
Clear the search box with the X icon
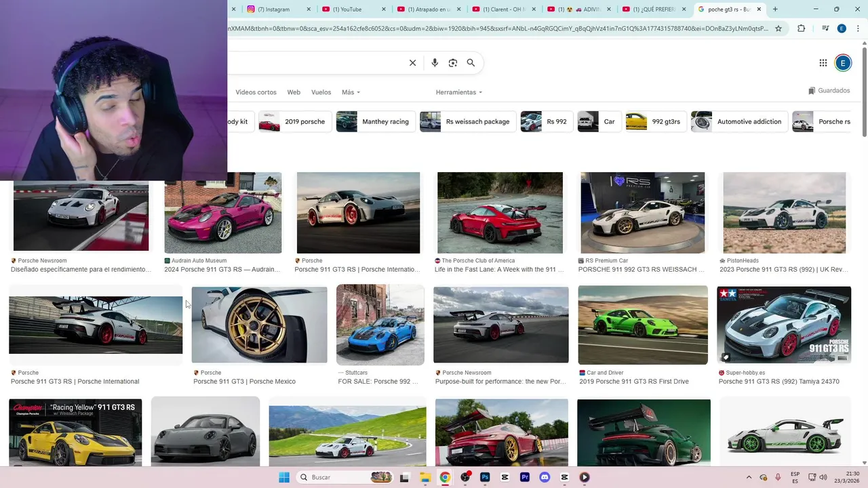tap(412, 63)
